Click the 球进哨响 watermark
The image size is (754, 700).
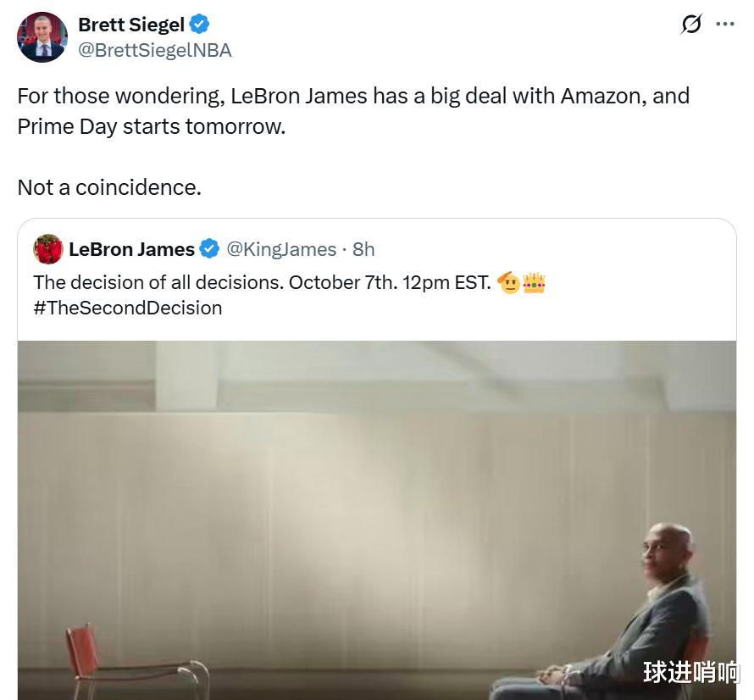pyautogui.click(x=690, y=673)
